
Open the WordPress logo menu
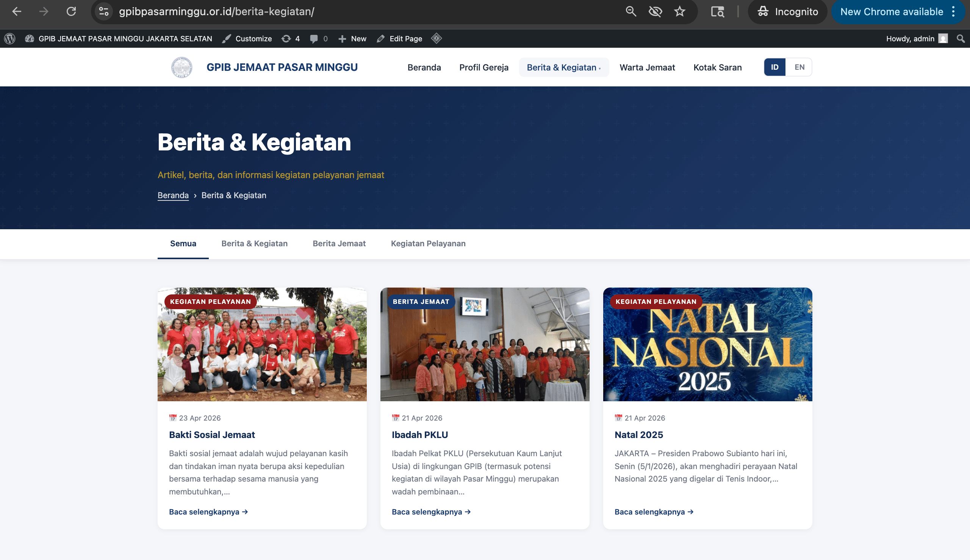tap(9, 39)
